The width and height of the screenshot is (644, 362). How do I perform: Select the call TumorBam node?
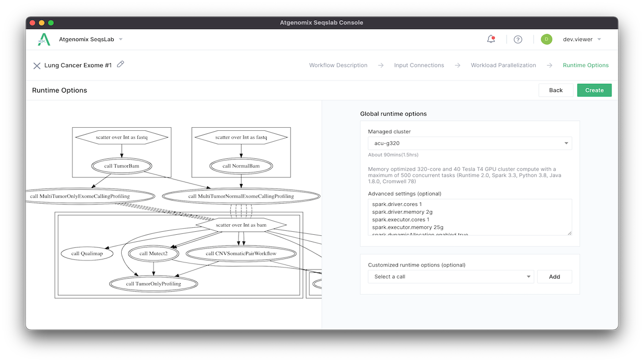121,166
